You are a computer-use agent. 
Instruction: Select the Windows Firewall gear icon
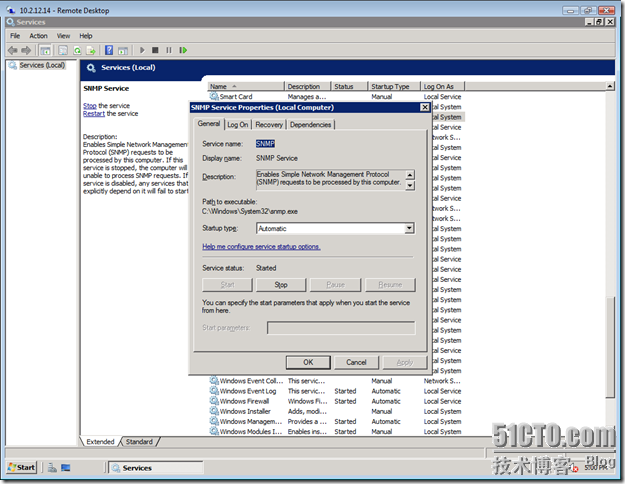(x=214, y=401)
